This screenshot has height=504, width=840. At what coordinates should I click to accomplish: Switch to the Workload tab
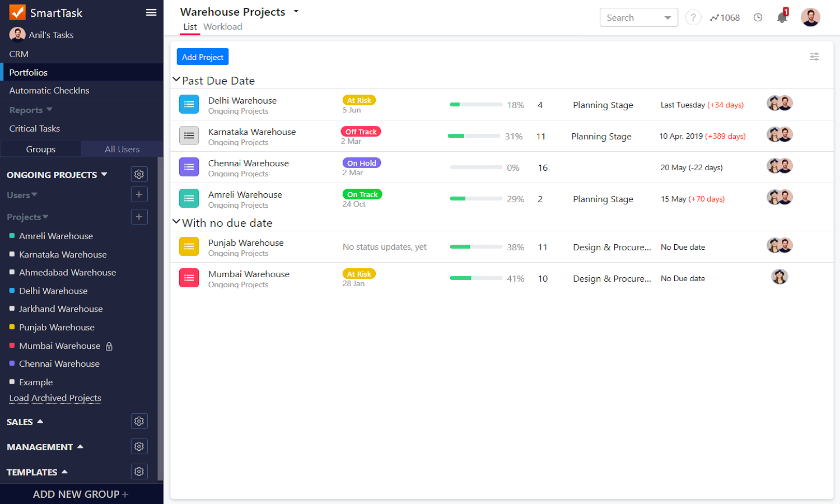click(223, 26)
